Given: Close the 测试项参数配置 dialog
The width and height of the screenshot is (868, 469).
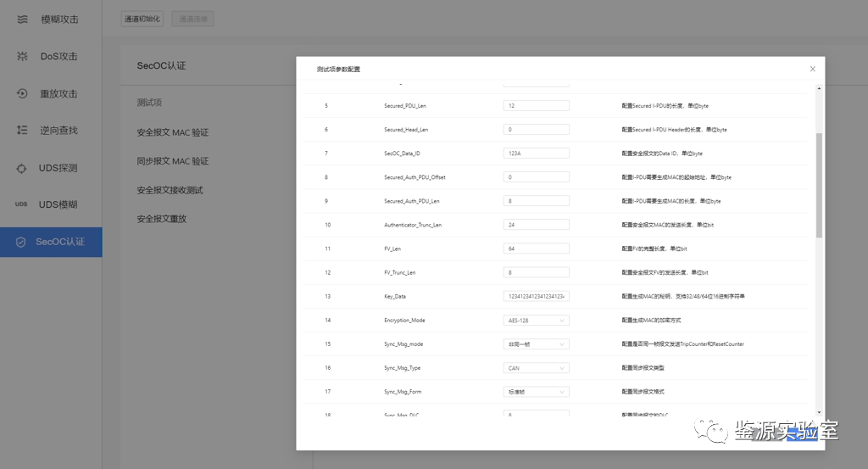Looking at the screenshot, I should click(812, 69).
